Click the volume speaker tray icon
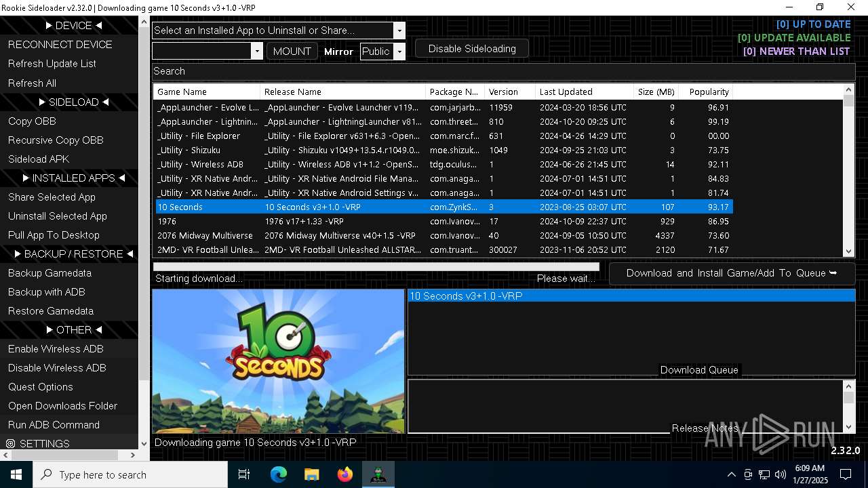868x488 pixels. [x=781, y=474]
